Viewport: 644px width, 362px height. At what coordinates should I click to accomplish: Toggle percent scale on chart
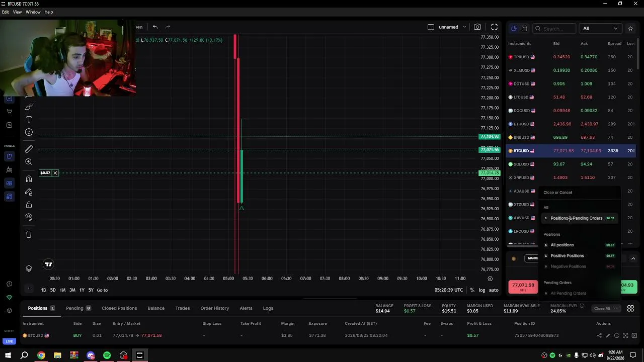click(472, 290)
